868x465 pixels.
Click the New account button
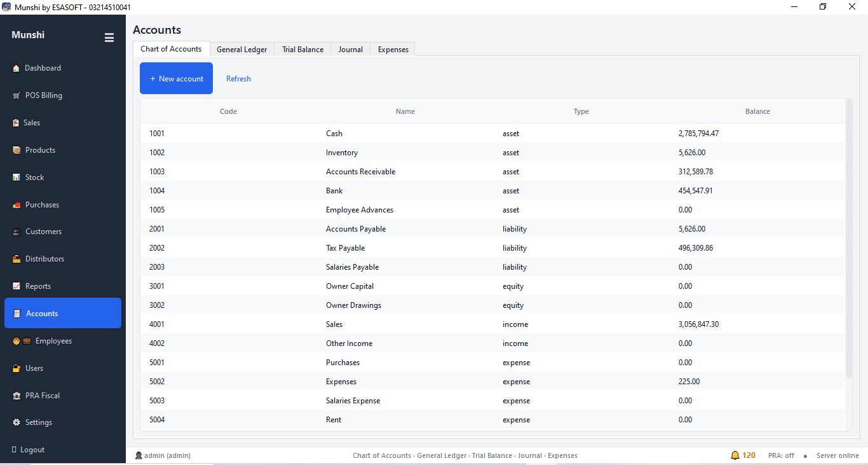(176, 78)
